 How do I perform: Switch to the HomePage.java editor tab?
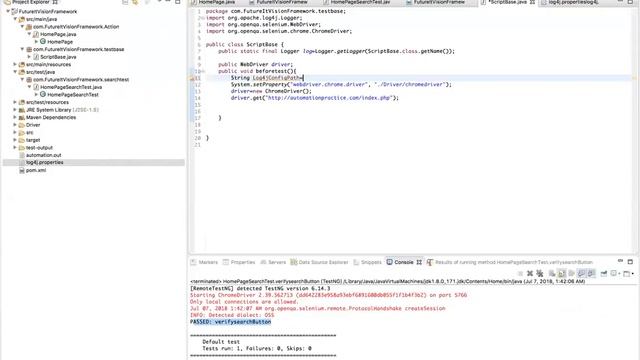click(216, 2)
